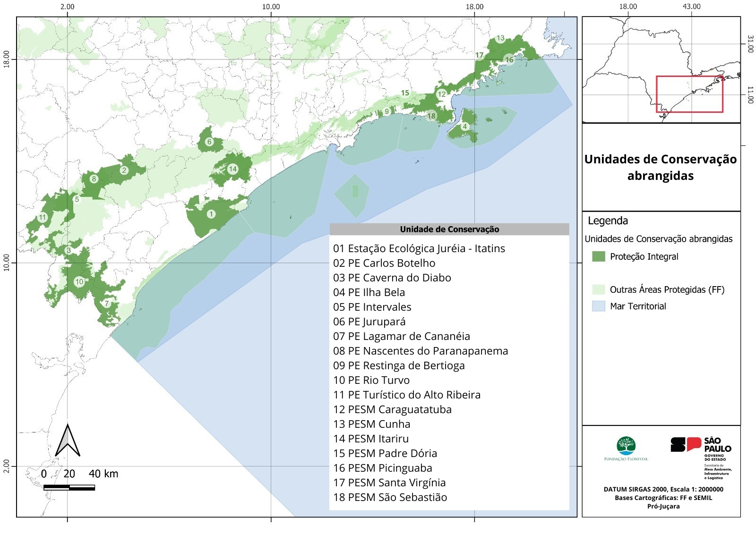
Task: Click the Fundação Florestal tree logo
Action: (x=626, y=446)
